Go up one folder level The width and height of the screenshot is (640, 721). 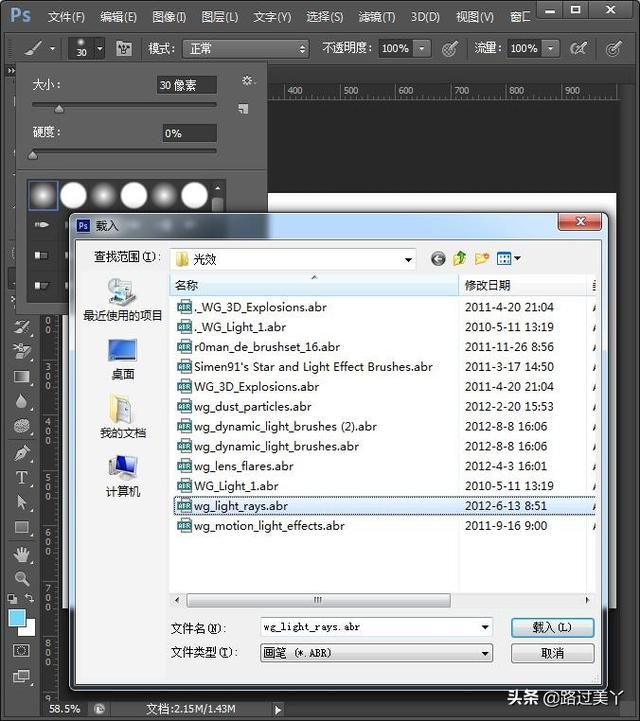[460, 258]
